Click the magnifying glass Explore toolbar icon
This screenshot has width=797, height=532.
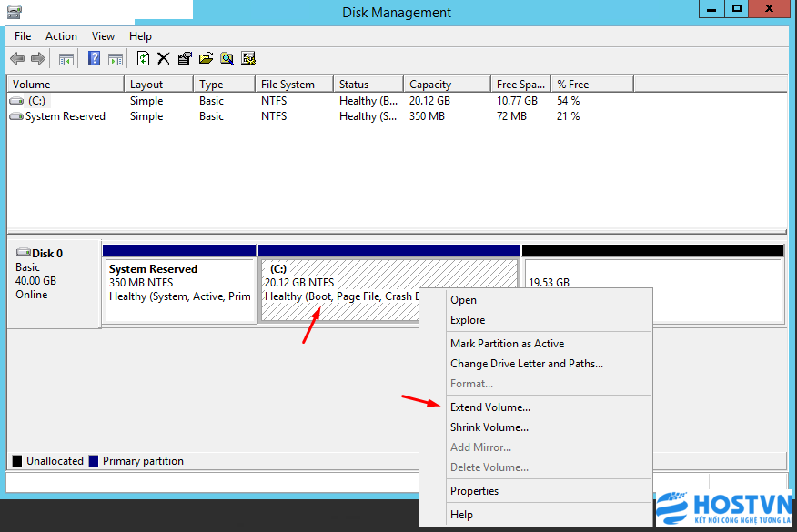pos(227,59)
